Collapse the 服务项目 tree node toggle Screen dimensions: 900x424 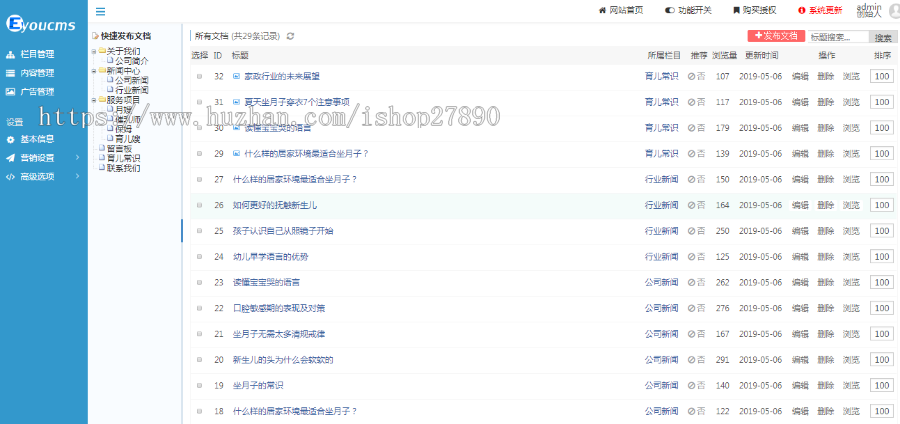click(94, 100)
